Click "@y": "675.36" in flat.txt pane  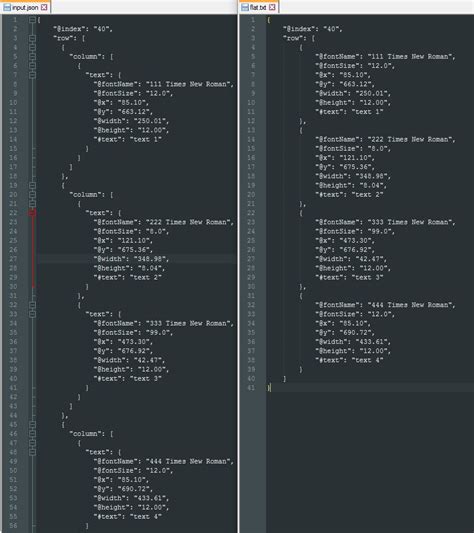click(x=345, y=167)
